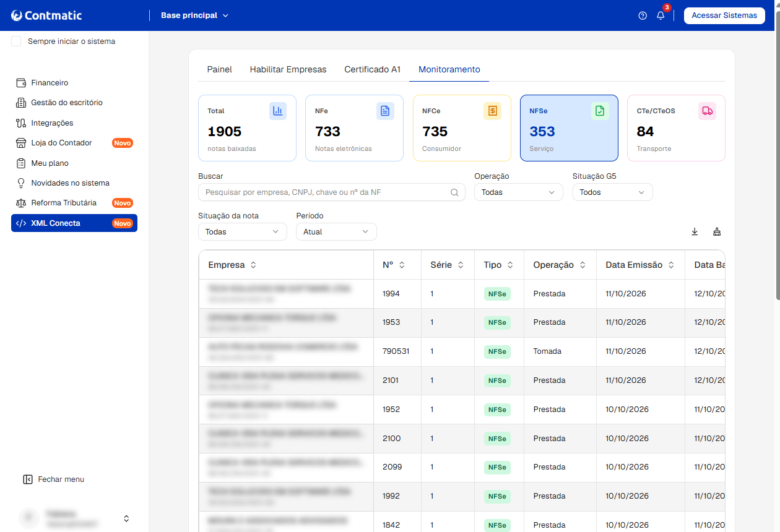This screenshot has width=780, height=532.
Task: Switch to the Certificado A1 tab
Action: point(373,69)
